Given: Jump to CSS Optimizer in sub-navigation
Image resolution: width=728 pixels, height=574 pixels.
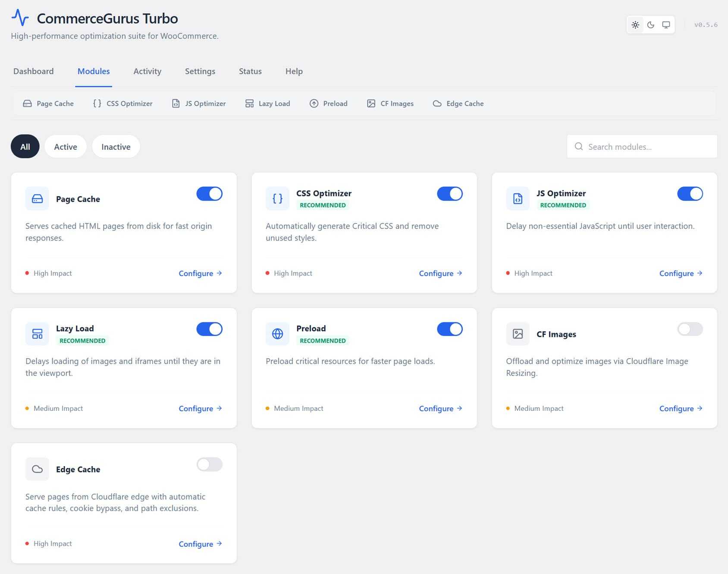Looking at the screenshot, I should click(x=123, y=104).
